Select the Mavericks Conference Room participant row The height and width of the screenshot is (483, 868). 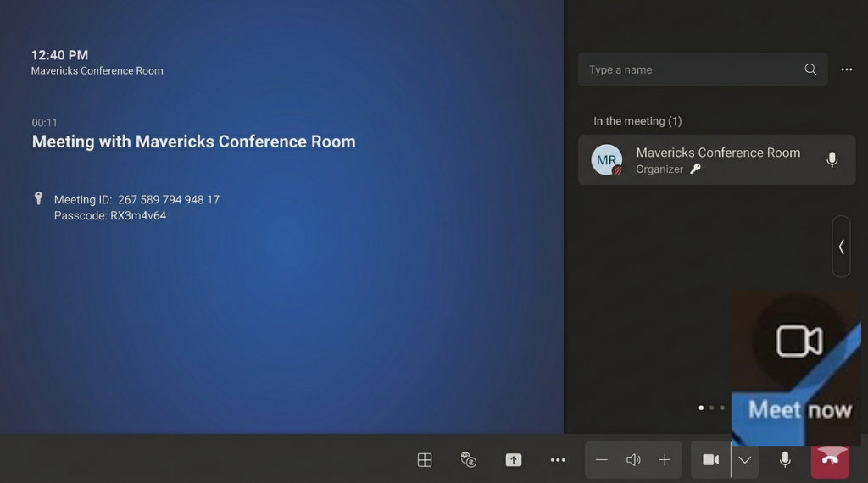tap(716, 160)
